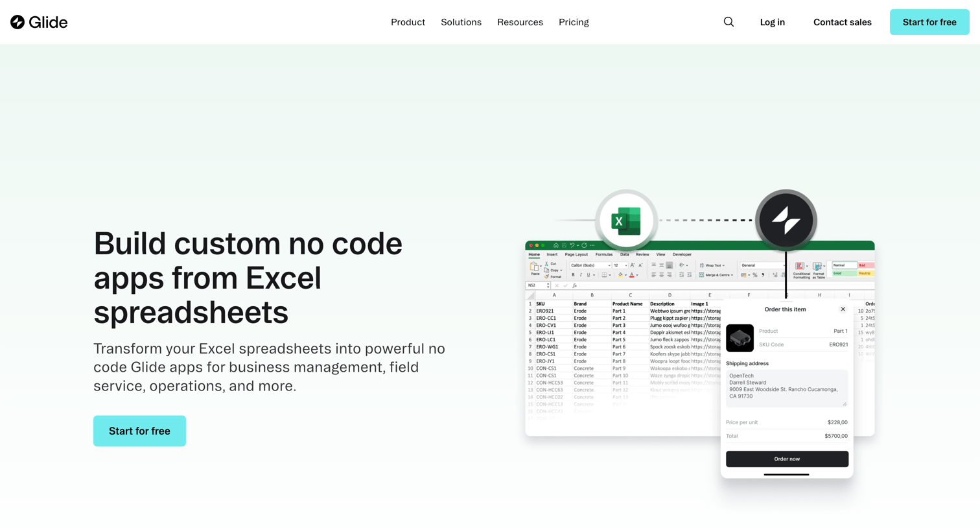Click the N52 cell name box
The height and width of the screenshot is (528, 980).
537,285
